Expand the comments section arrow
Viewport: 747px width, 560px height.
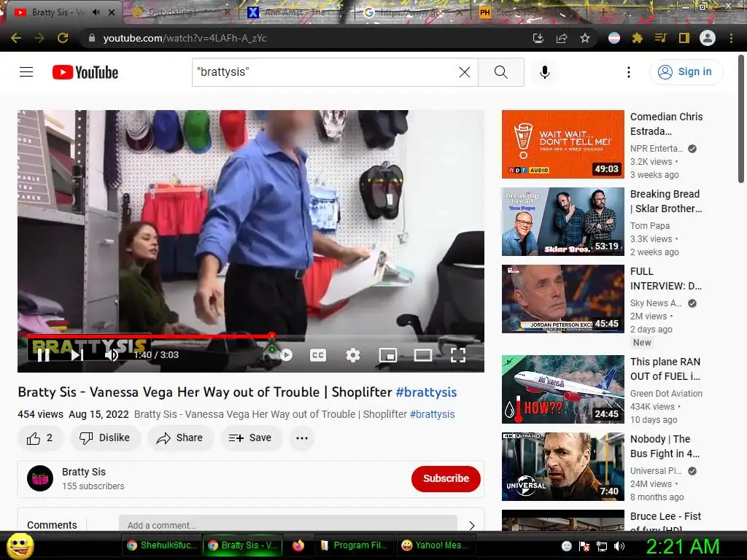[x=472, y=525]
